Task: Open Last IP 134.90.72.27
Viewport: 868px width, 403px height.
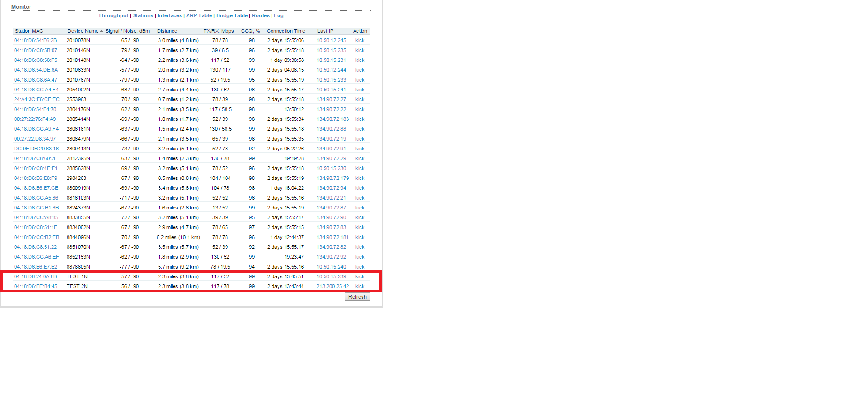Action: [x=332, y=99]
